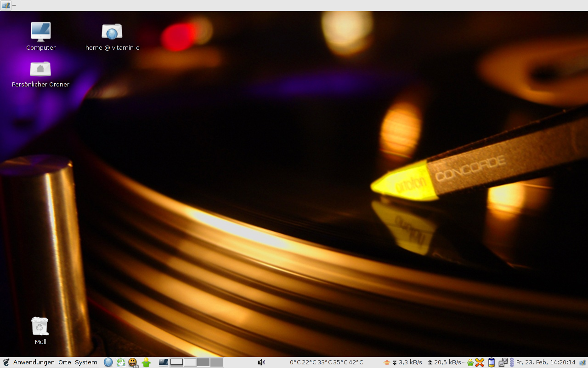Image resolution: width=588 pixels, height=368 pixels.
Task: Launch the green buddy messenger launcher
Action: 146,362
